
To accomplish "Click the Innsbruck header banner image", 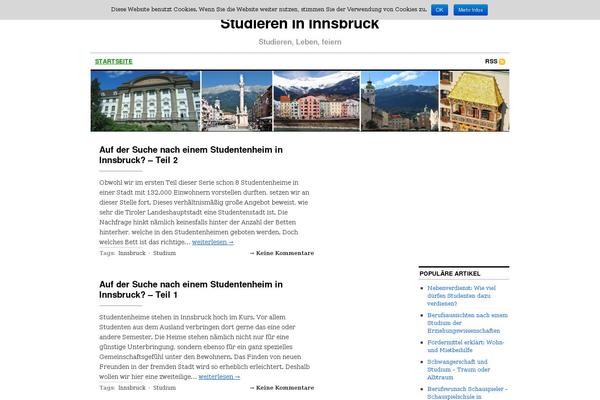I will pyautogui.click(x=300, y=101).
